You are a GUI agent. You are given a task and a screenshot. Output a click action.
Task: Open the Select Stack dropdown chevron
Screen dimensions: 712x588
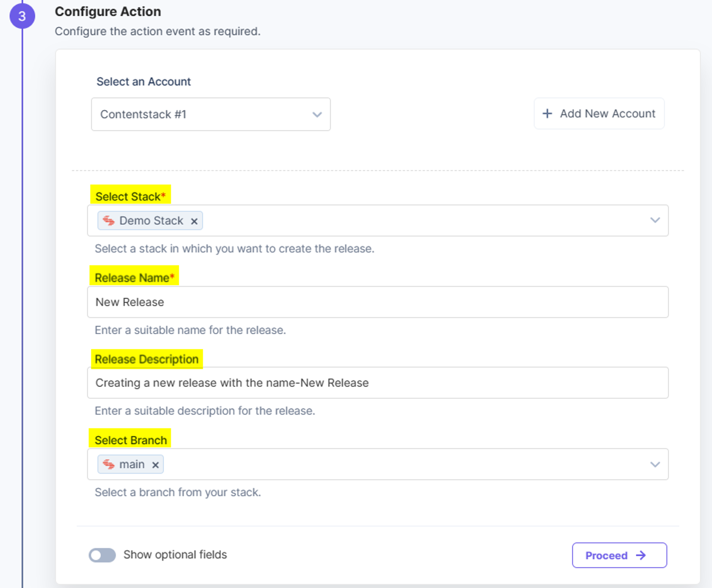(655, 220)
